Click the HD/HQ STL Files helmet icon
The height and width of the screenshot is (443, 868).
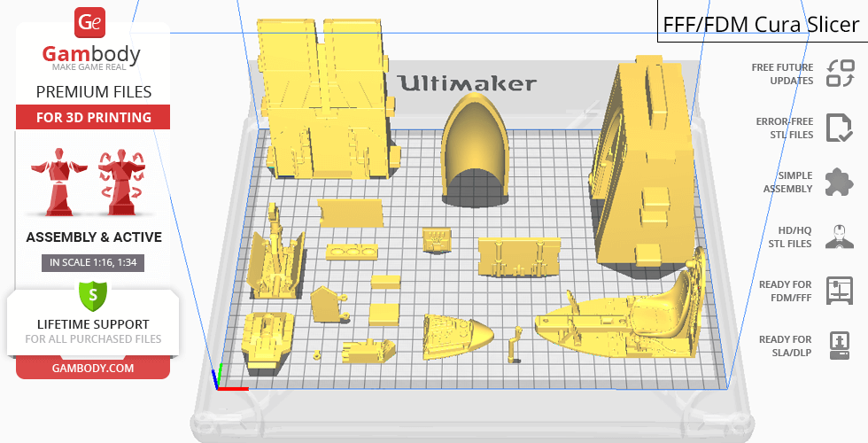tap(840, 237)
